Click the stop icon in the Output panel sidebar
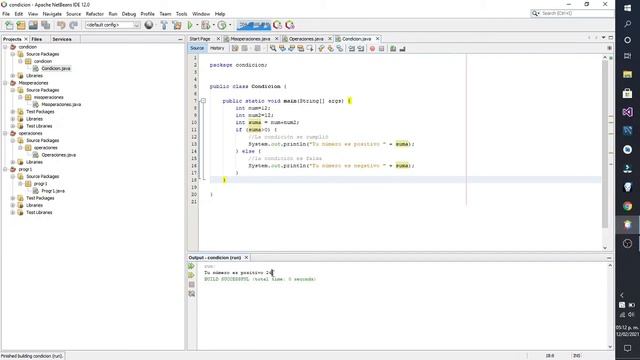This screenshot has height=360, width=640. [191, 284]
